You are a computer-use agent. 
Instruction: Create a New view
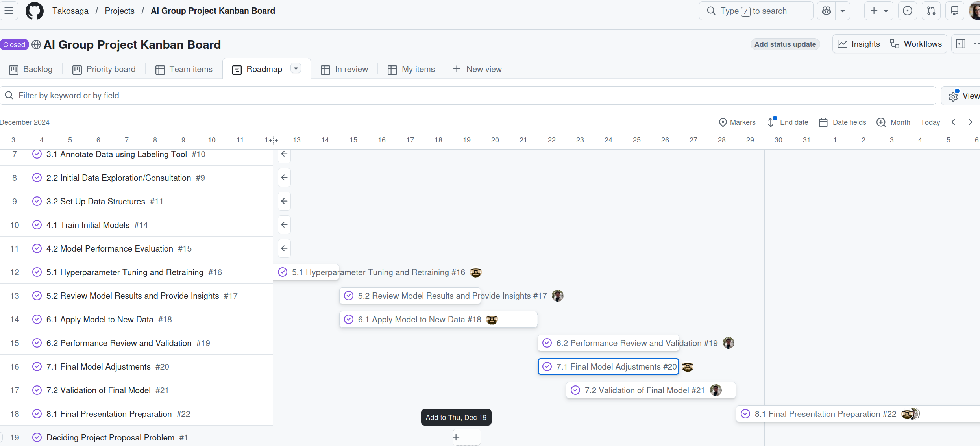click(x=477, y=69)
